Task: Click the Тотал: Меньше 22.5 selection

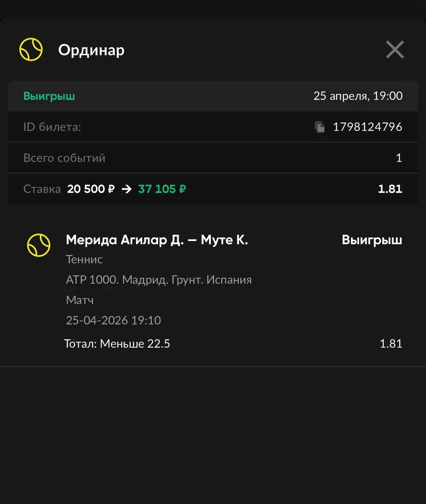Action: pyautogui.click(x=117, y=344)
